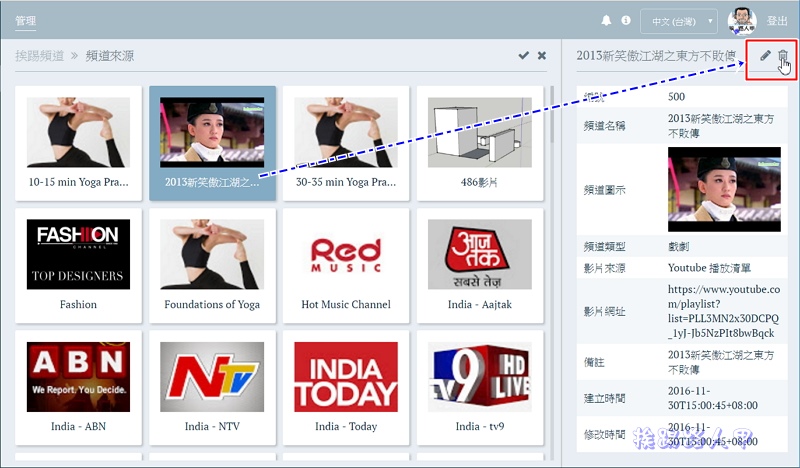Click the 登出 logout link
The height and width of the screenshot is (468, 800).
[777, 21]
